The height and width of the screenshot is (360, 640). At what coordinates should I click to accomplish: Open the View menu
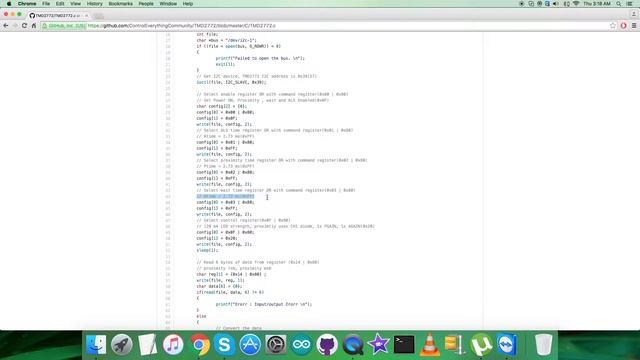76,4
